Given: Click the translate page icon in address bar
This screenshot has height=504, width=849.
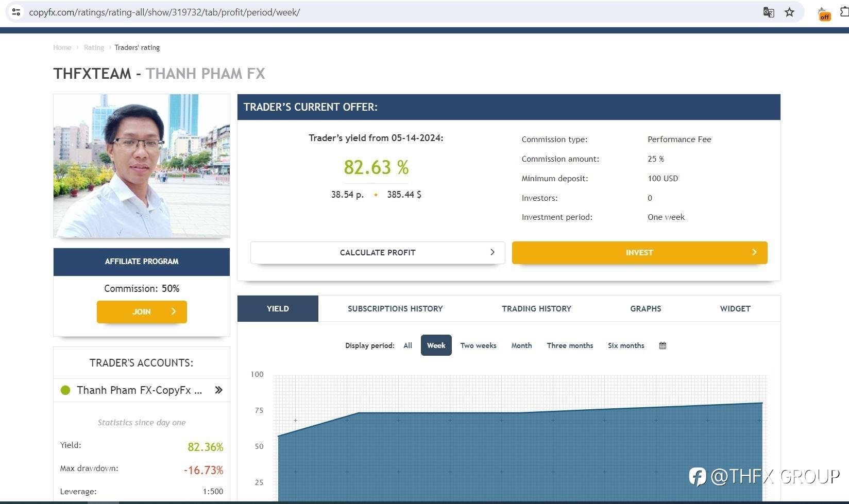Looking at the screenshot, I should 768,12.
